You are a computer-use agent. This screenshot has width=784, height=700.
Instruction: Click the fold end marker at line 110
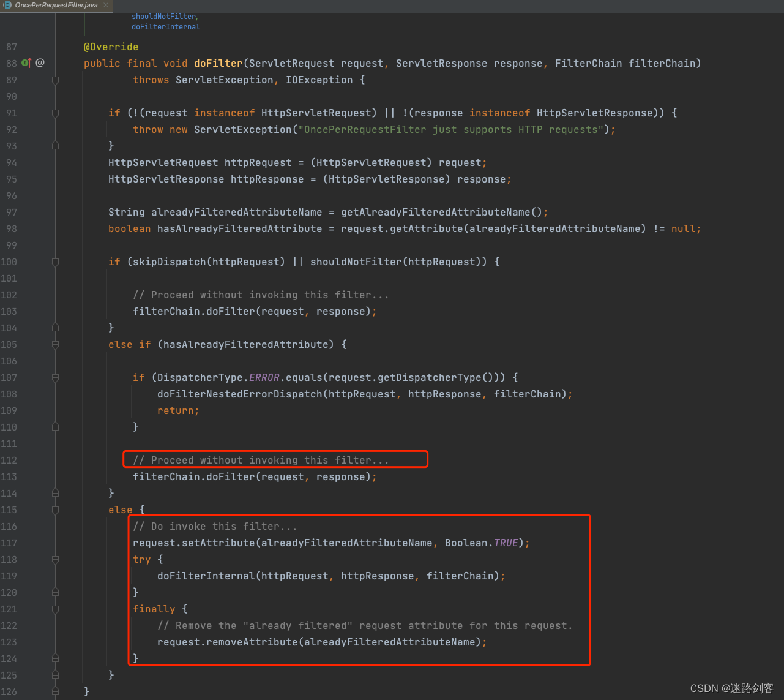(x=55, y=427)
